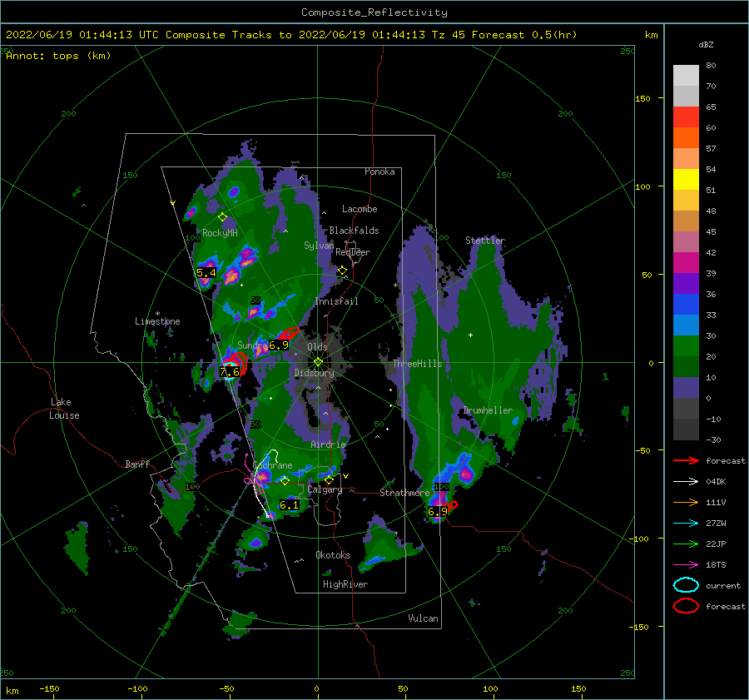749x700 pixels.
Task: Click the Blackfalds city label
Action: (x=354, y=231)
